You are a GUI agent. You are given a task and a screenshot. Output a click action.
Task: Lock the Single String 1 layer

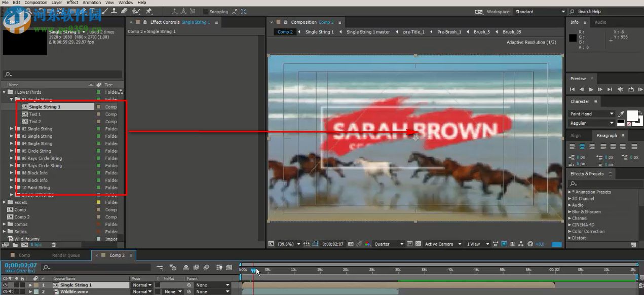click(23, 285)
